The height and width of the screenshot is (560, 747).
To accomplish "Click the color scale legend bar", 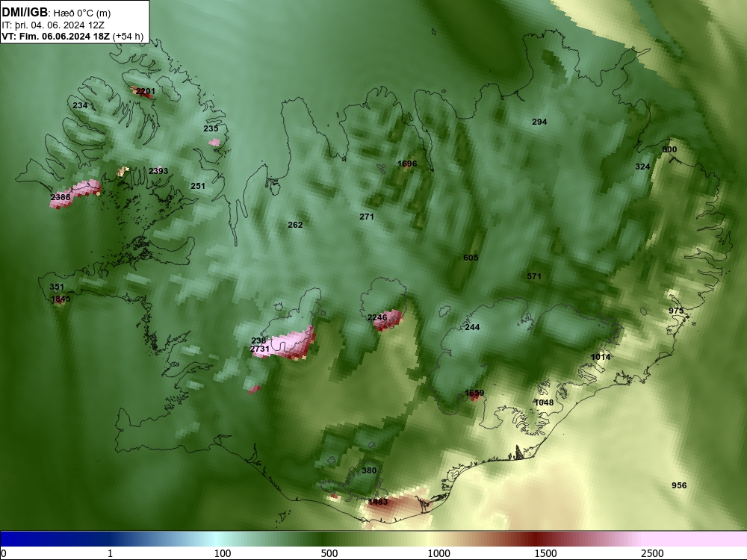I will [x=373, y=539].
